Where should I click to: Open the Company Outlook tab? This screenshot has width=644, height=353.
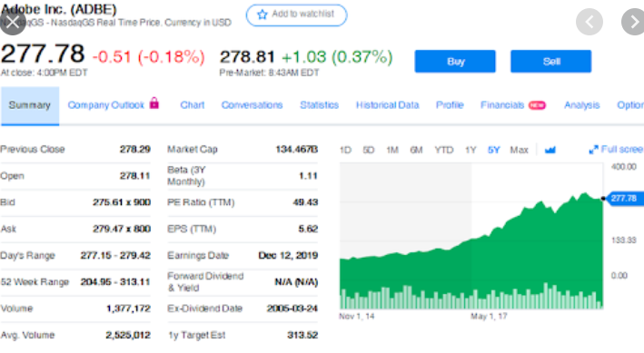pyautogui.click(x=106, y=105)
